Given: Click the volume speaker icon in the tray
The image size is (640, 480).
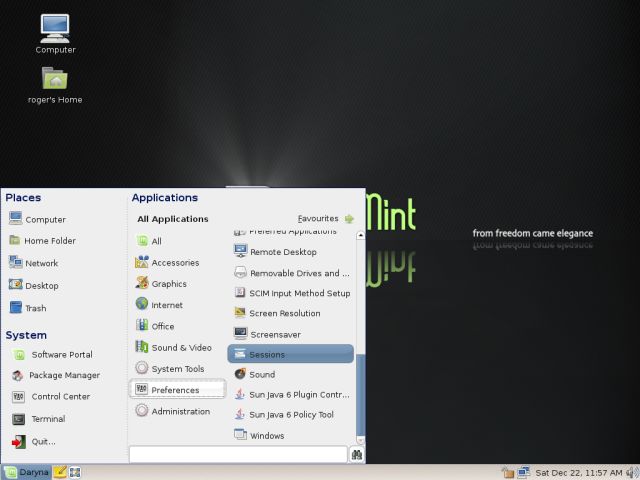Looking at the screenshot, I should tap(632, 473).
